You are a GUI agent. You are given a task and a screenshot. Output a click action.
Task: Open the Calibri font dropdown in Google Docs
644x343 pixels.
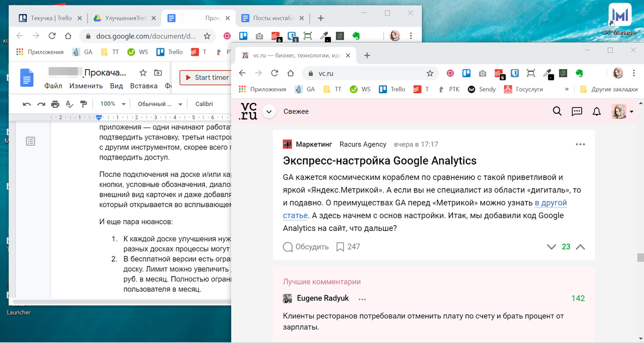(204, 104)
